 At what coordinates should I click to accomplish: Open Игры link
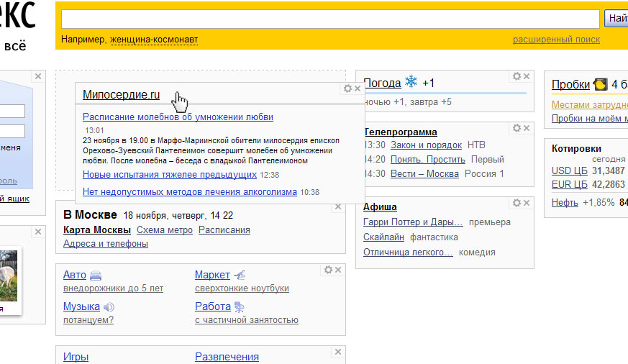tap(76, 357)
